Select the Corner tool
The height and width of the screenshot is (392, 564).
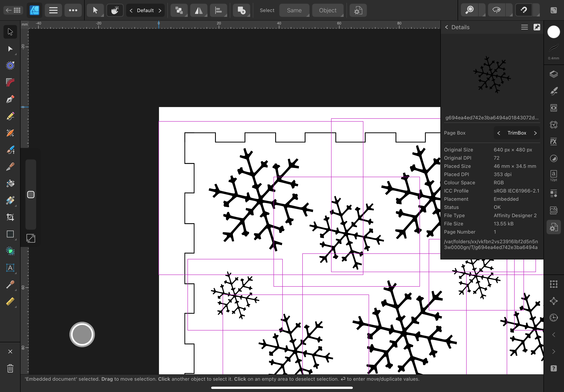[10, 82]
